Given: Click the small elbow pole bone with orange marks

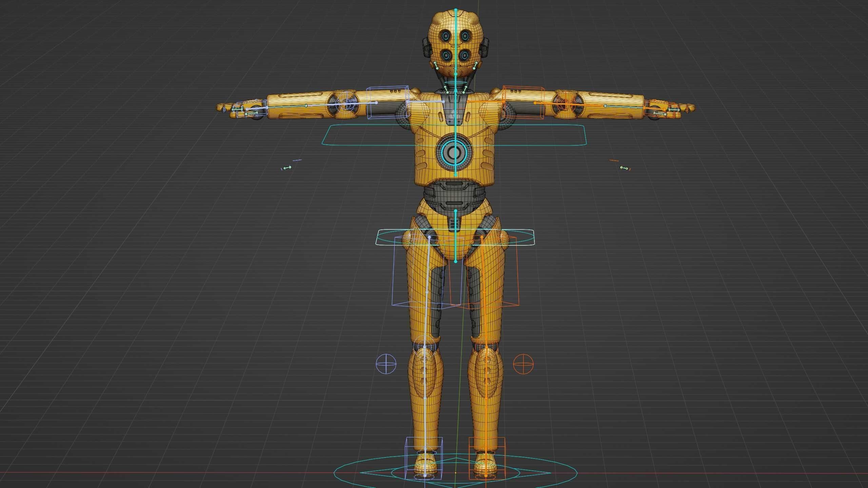Looking at the screenshot, I should (x=624, y=167).
